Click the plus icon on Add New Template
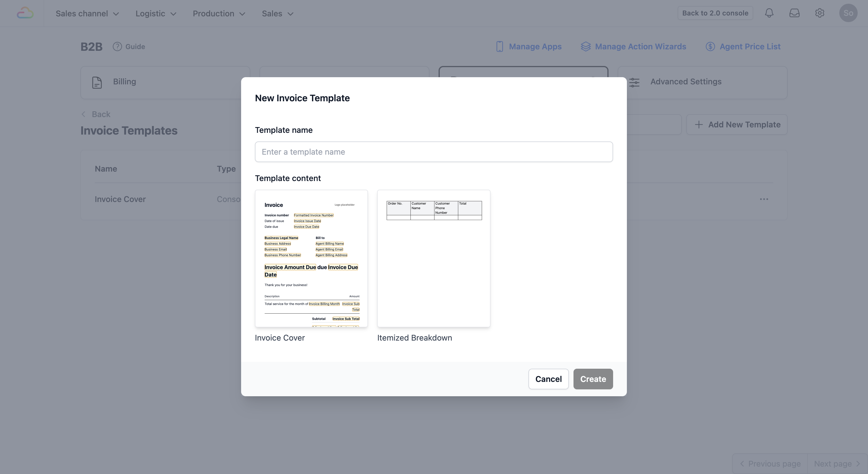The image size is (868, 474). coord(699,125)
